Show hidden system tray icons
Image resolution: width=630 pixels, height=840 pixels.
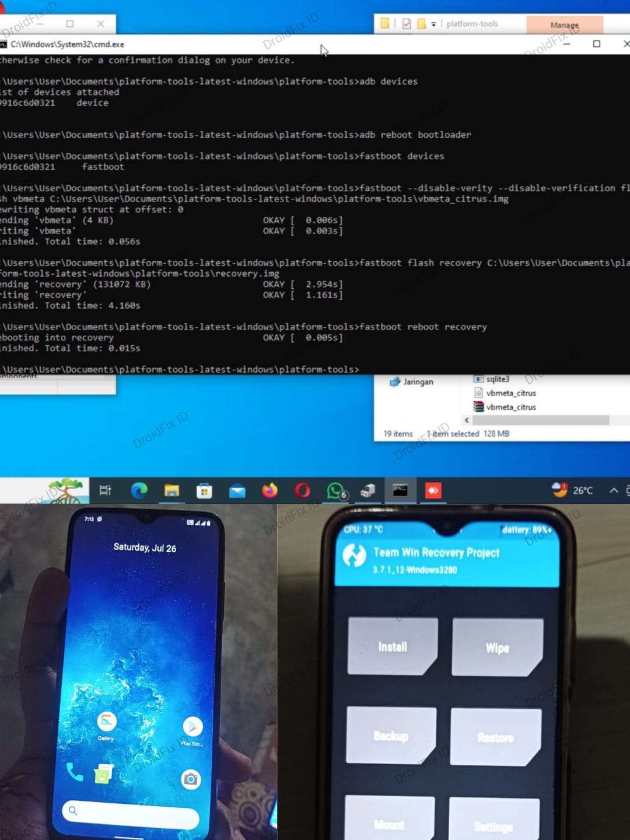pos(614,491)
